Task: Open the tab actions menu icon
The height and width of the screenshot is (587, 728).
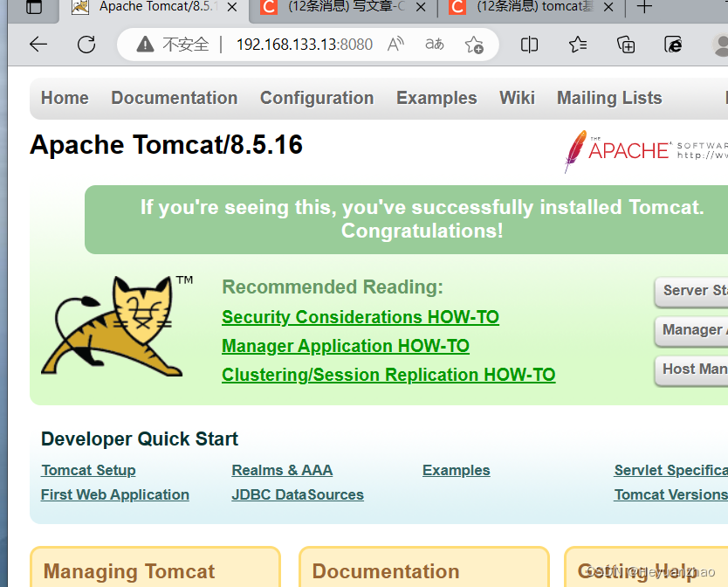Action: (34, 6)
